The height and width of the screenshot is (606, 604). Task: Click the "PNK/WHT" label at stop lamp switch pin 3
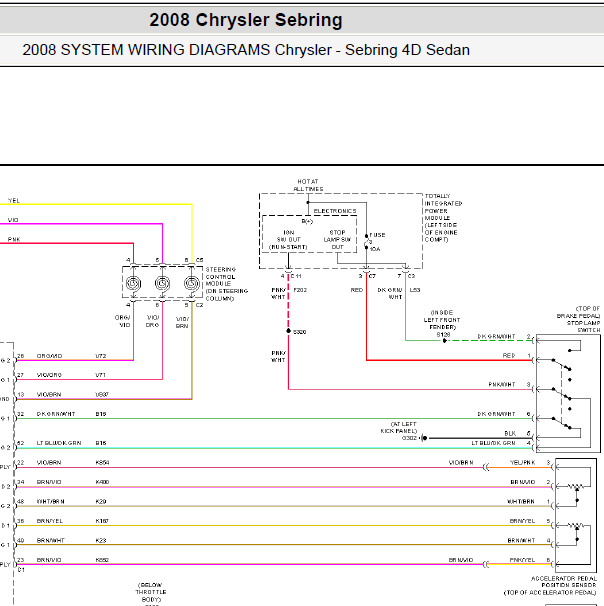(502, 385)
